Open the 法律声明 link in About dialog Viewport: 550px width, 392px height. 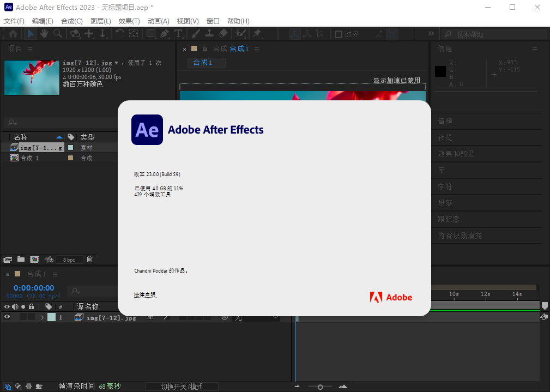click(145, 295)
